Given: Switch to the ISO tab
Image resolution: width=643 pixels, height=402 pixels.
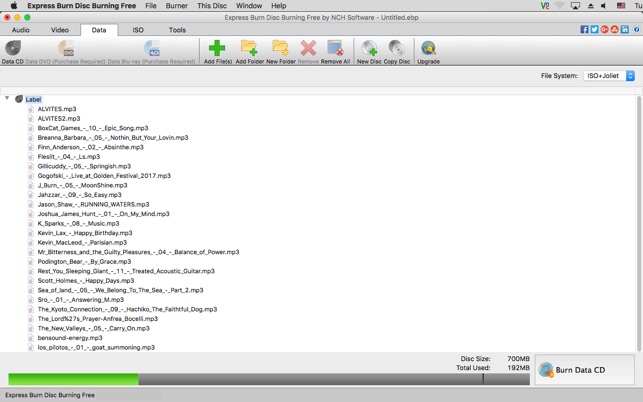Looking at the screenshot, I should [x=138, y=30].
